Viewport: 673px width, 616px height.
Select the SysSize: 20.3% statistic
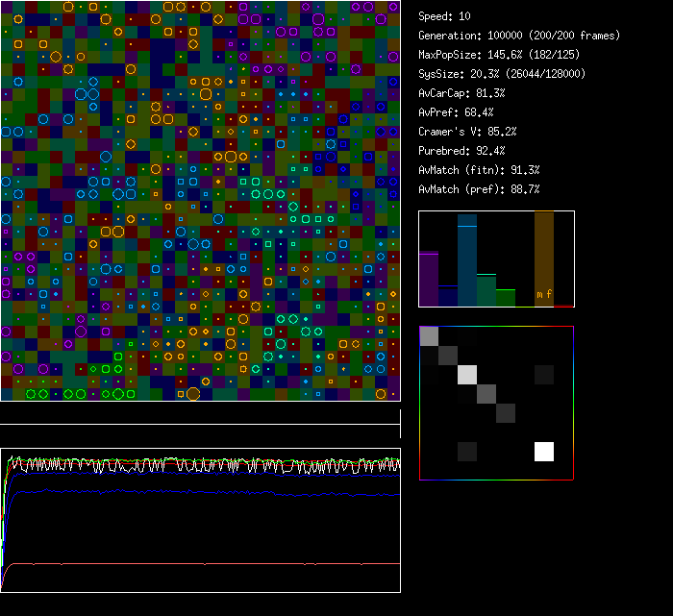[502, 74]
